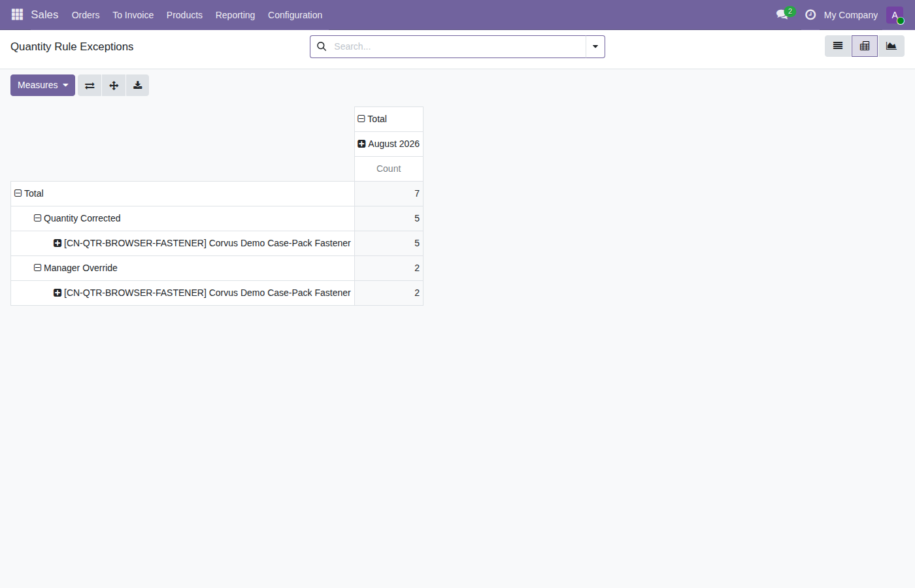
Task: Click the My Company switcher
Action: [x=851, y=15]
